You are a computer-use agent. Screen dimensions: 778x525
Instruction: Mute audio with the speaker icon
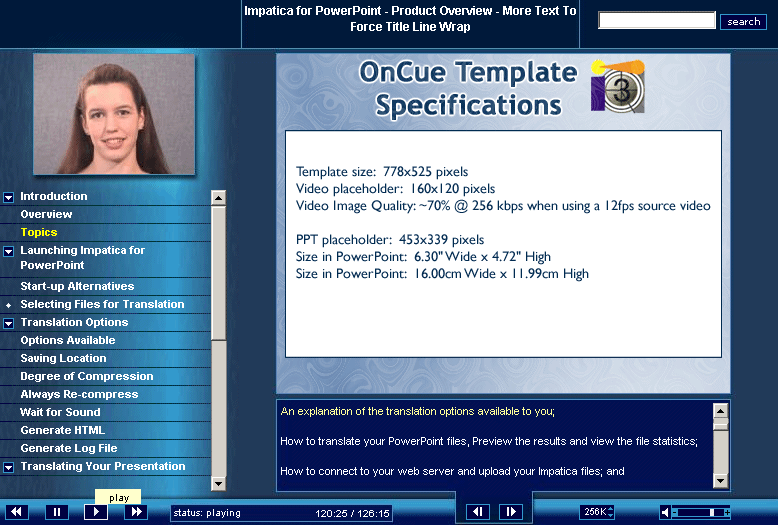tap(665, 512)
